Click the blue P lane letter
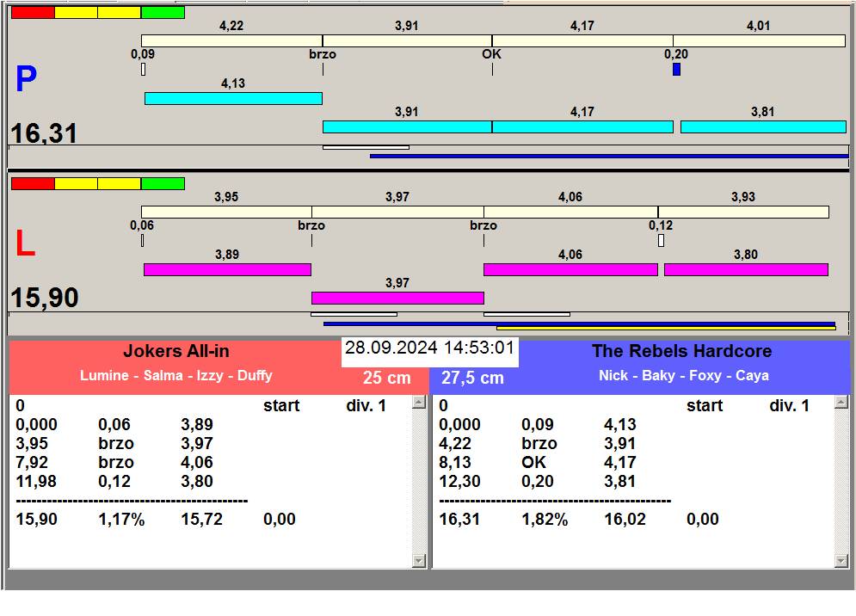The image size is (856, 616). (x=26, y=80)
